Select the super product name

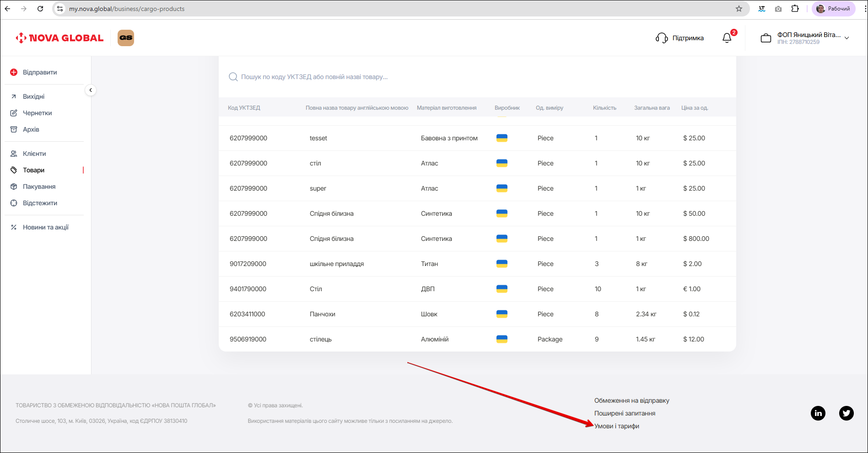click(318, 188)
